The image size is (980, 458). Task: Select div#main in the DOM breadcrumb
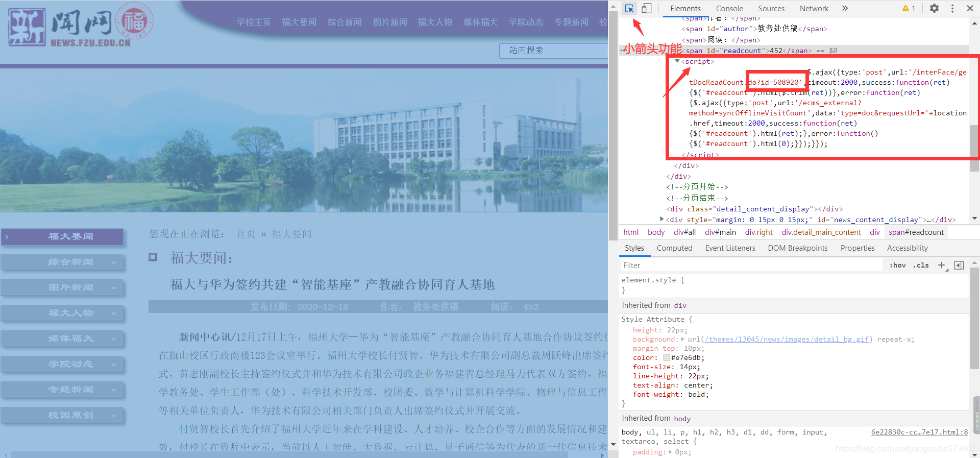720,232
